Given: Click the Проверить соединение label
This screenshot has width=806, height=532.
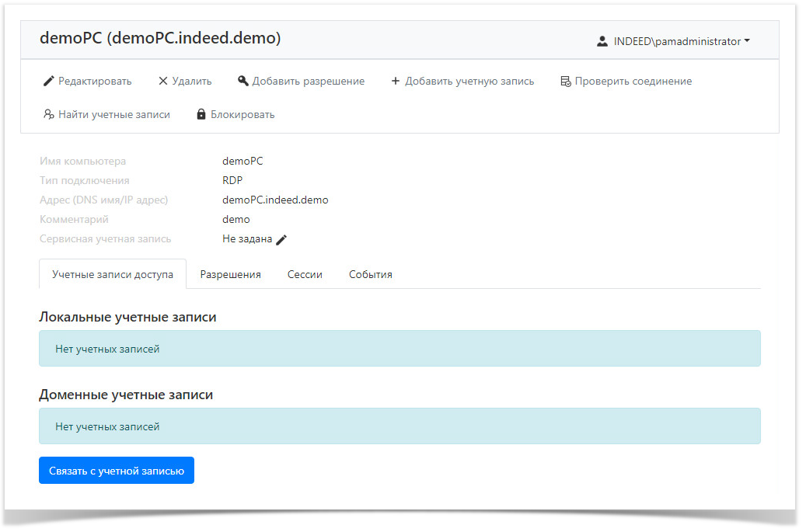Looking at the screenshot, I should 633,81.
